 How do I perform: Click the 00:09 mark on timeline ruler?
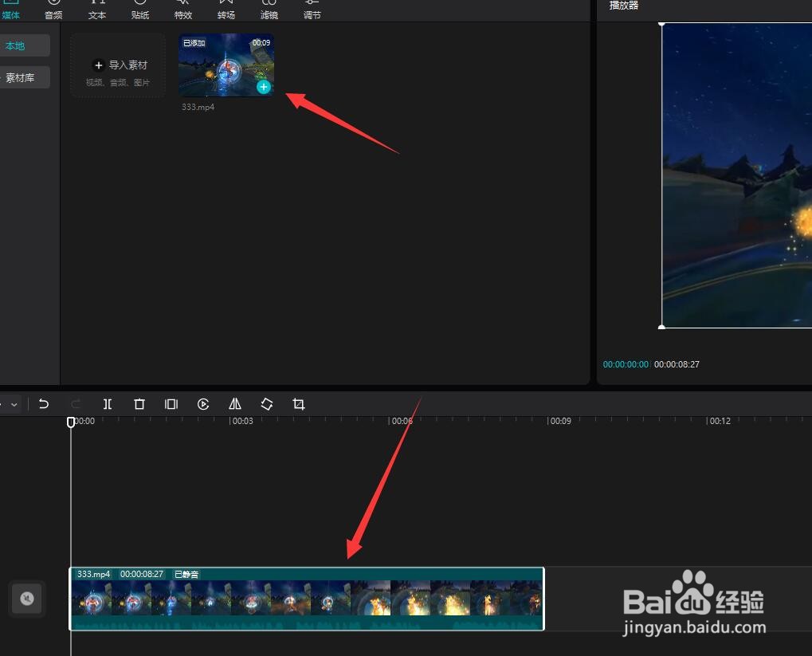[x=560, y=421]
